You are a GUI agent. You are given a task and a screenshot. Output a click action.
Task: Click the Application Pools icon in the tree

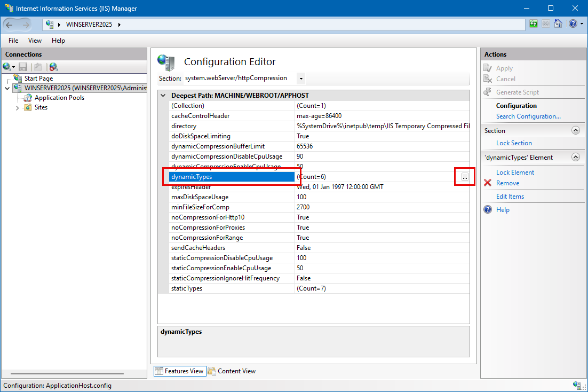click(28, 98)
